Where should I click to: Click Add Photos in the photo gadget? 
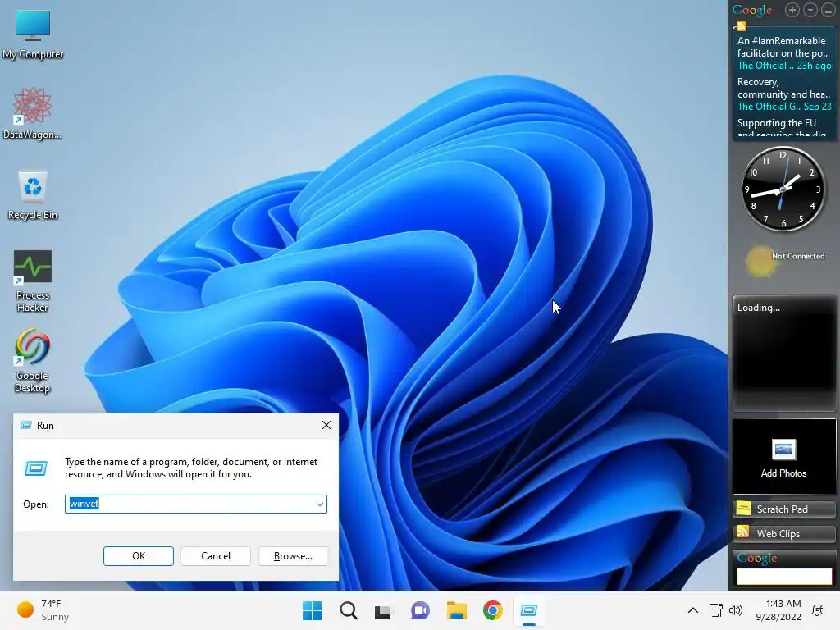(x=783, y=473)
